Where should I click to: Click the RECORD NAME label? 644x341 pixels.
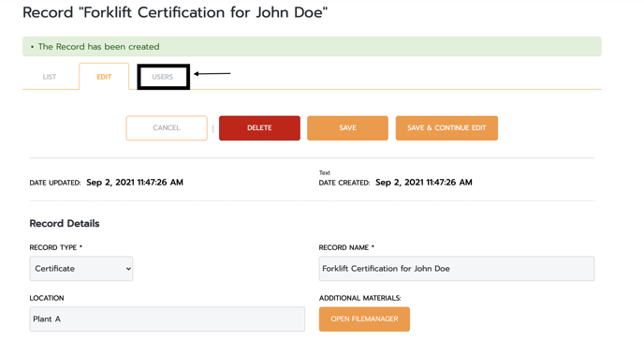(x=346, y=247)
